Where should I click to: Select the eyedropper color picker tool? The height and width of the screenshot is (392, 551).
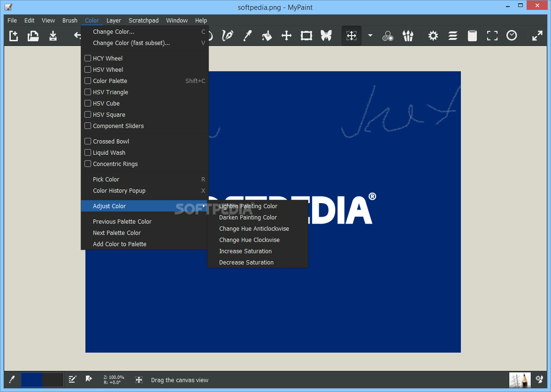248,36
